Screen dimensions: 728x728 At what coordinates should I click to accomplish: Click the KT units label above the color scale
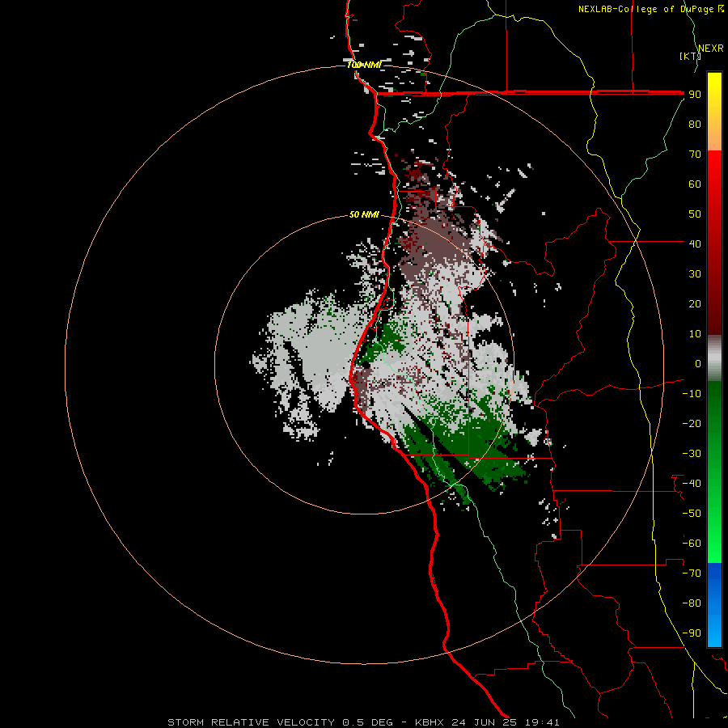(690, 56)
